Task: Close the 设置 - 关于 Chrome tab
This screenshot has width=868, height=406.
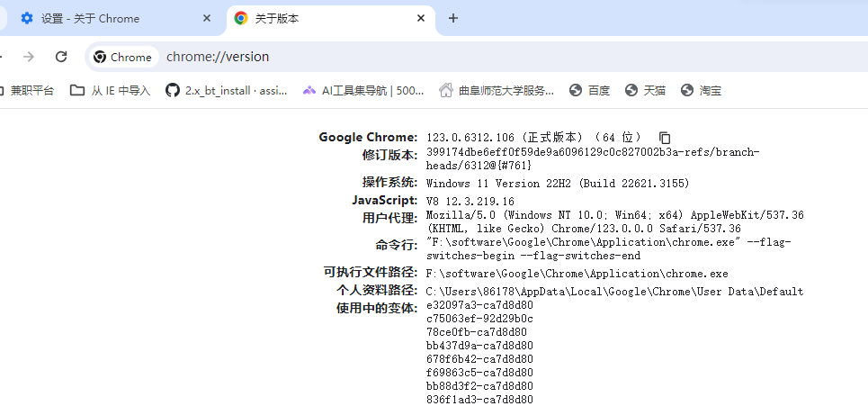Action: [207, 18]
